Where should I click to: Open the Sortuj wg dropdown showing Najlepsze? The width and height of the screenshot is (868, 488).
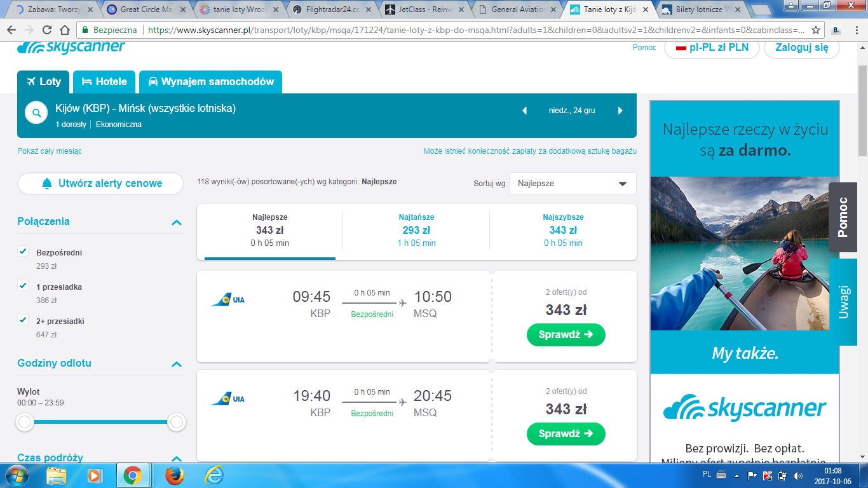[x=573, y=184]
